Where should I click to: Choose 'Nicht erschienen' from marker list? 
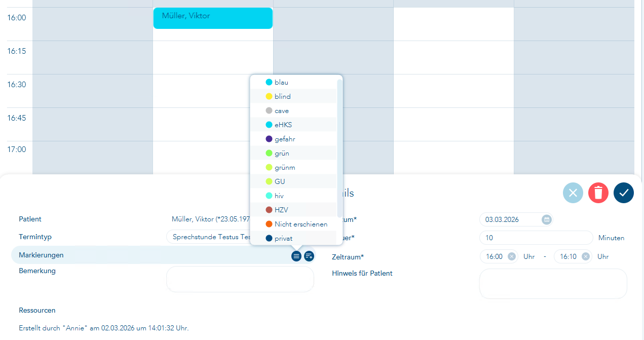tap(300, 224)
